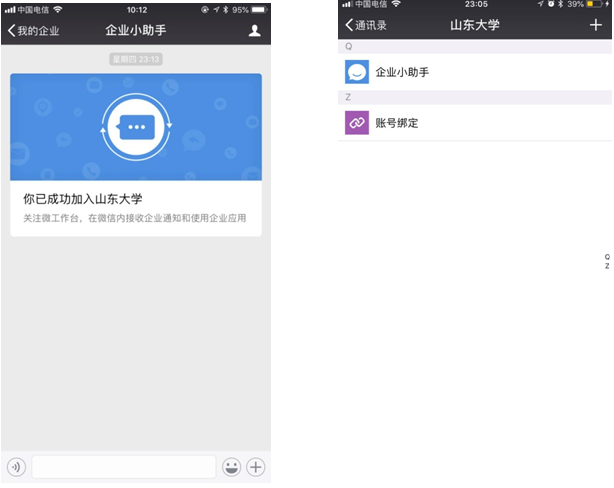
Task: Return to 通讯录 from 山东大学 page
Action: click(366, 25)
